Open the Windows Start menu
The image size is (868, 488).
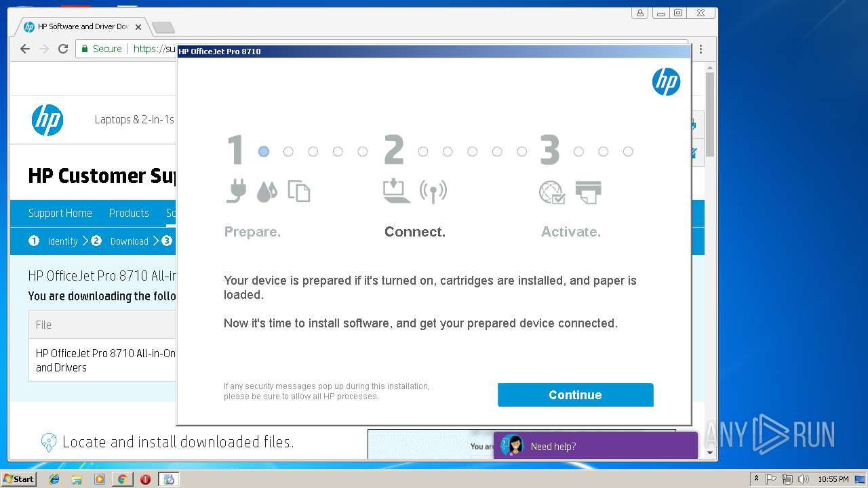[18, 479]
